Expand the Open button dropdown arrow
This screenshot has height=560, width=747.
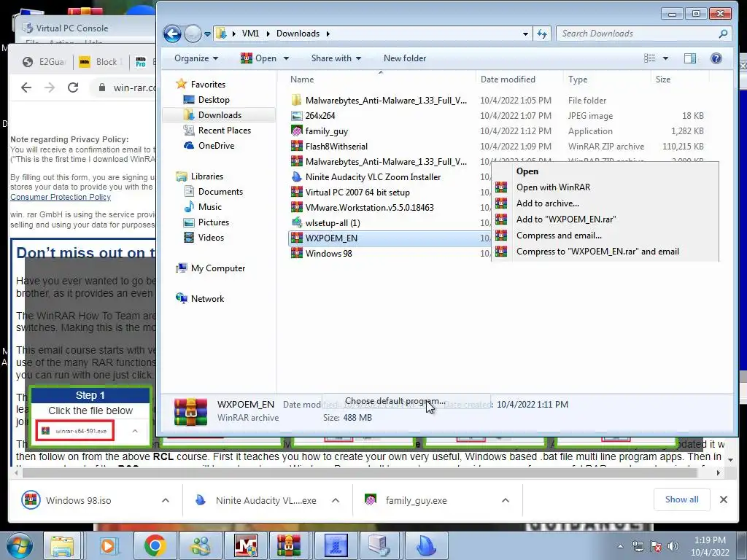point(286,58)
